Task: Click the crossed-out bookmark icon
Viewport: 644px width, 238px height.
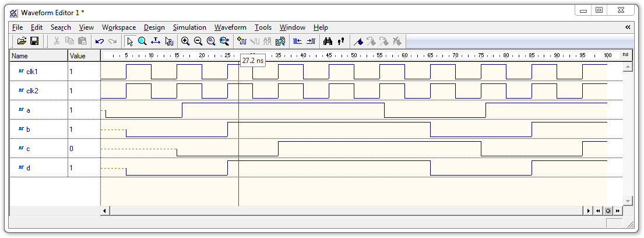Action: click(397, 41)
